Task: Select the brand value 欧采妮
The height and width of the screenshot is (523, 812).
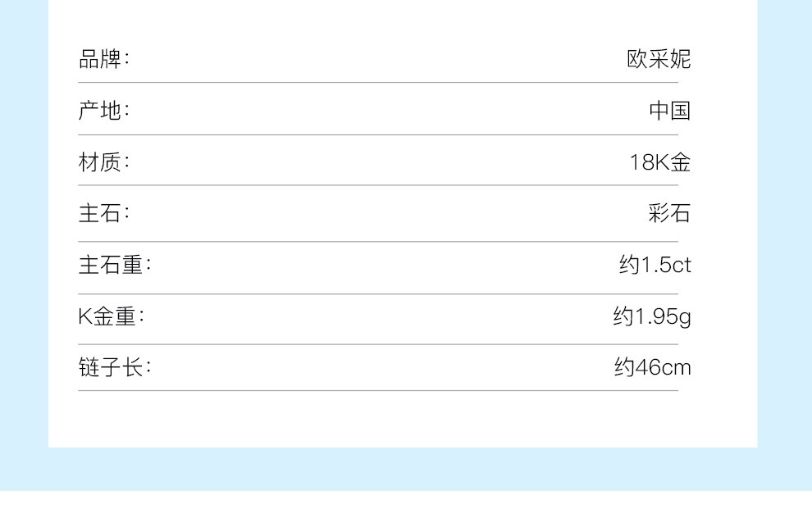Action: click(x=659, y=59)
